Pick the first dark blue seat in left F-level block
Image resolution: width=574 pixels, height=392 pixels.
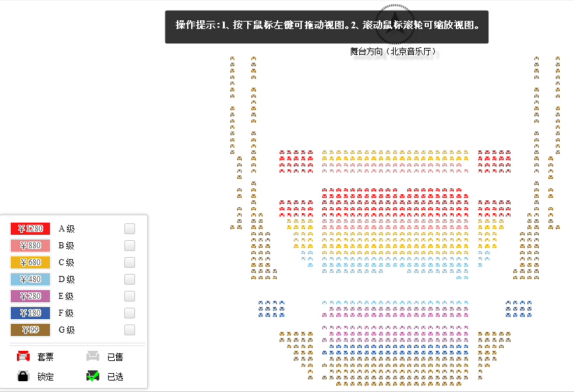click(261, 303)
